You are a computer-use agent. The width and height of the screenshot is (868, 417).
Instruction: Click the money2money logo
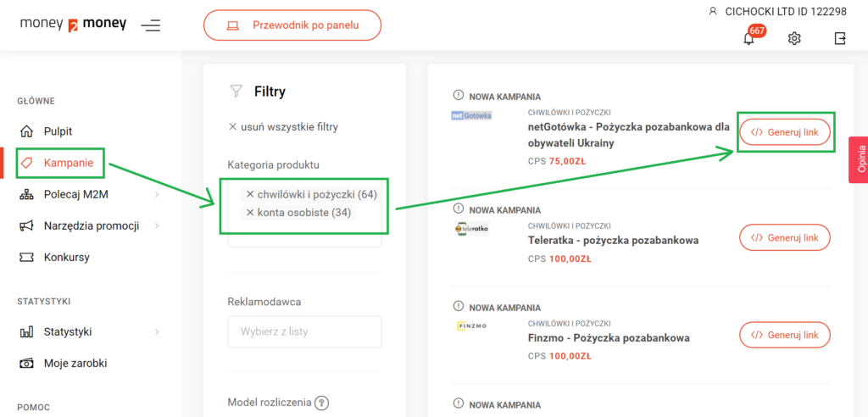coord(73,25)
